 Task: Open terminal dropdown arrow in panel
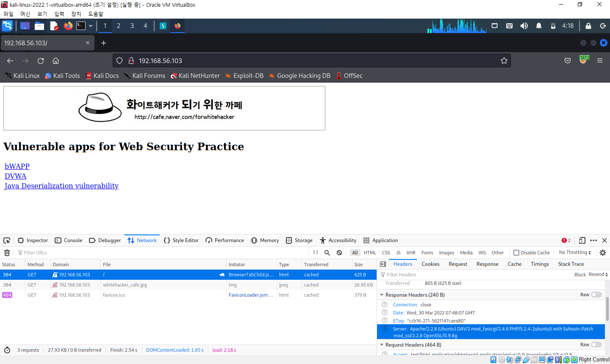coord(91,26)
